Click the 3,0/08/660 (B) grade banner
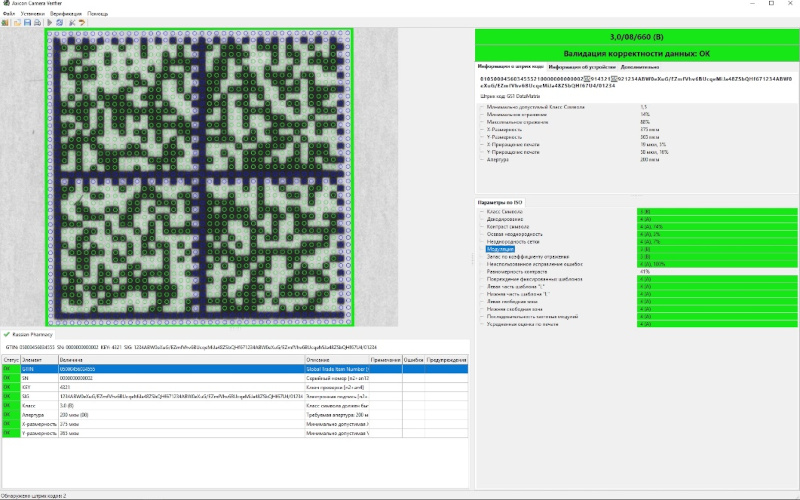Viewport: 800px width, 500px height. click(637, 37)
